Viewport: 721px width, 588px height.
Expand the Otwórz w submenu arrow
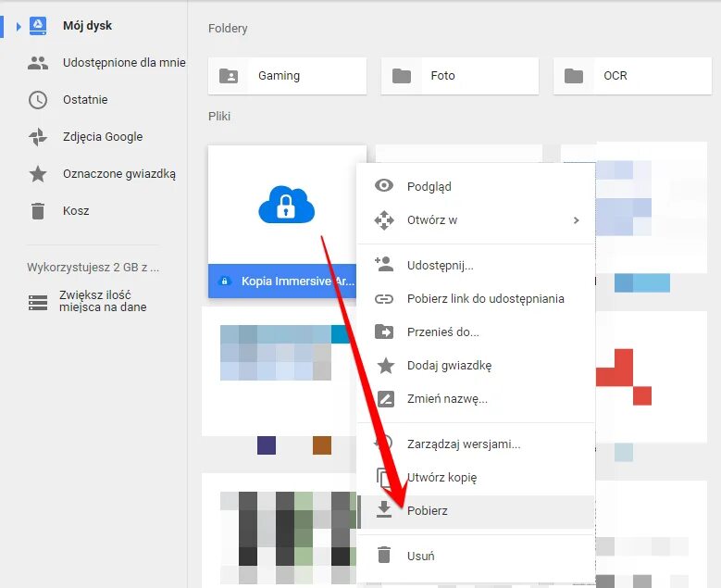point(577,220)
